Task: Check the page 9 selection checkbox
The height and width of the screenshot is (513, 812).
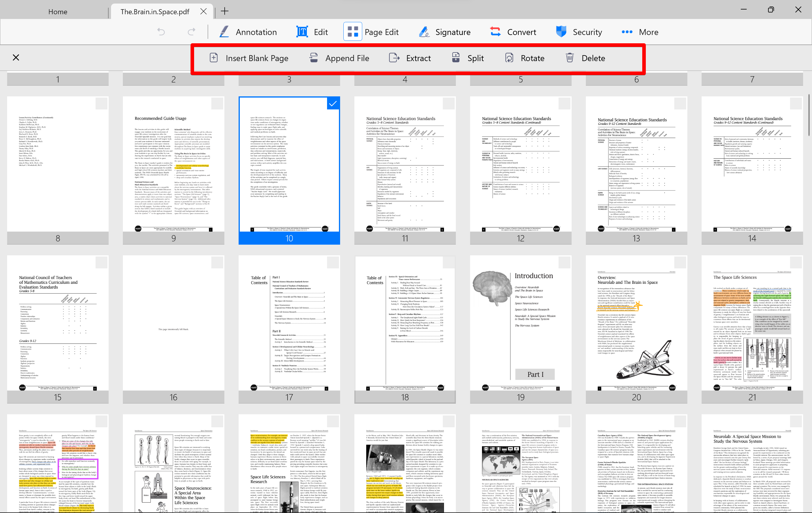Action: (217, 103)
